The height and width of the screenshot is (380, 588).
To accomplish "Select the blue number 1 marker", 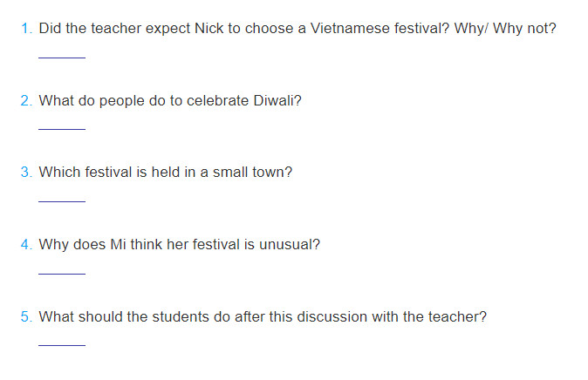I will 26,29.
